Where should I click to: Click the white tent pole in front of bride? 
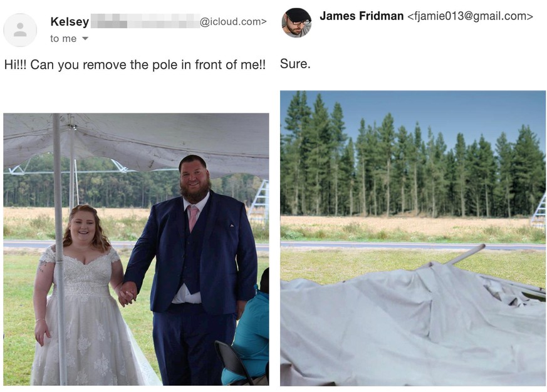coord(60,249)
